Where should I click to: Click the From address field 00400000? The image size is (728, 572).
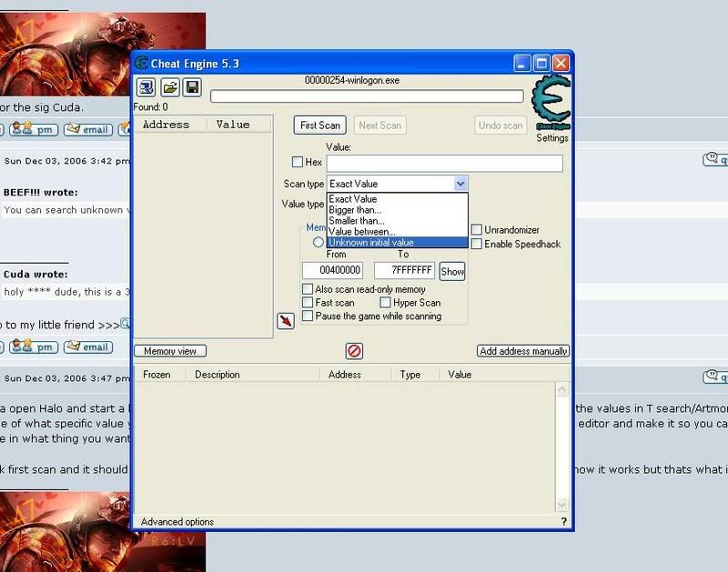pyautogui.click(x=332, y=270)
